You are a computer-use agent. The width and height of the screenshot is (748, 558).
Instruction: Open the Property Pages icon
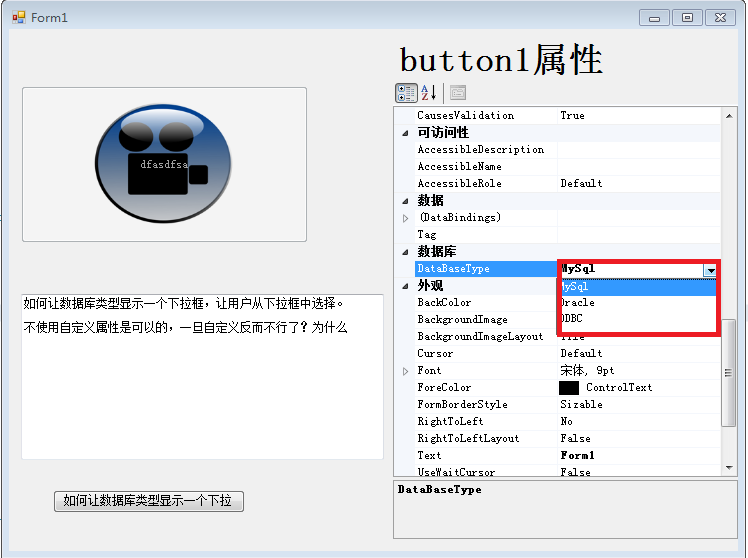[458, 93]
